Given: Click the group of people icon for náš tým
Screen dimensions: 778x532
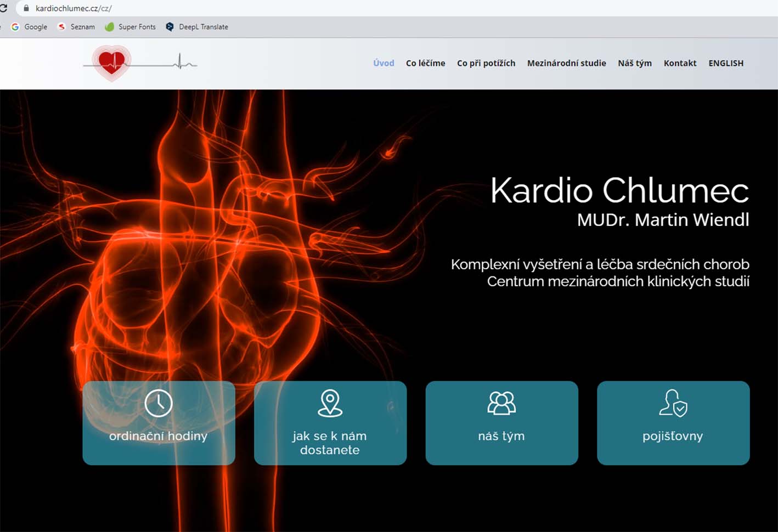Looking at the screenshot, I should [x=501, y=403].
